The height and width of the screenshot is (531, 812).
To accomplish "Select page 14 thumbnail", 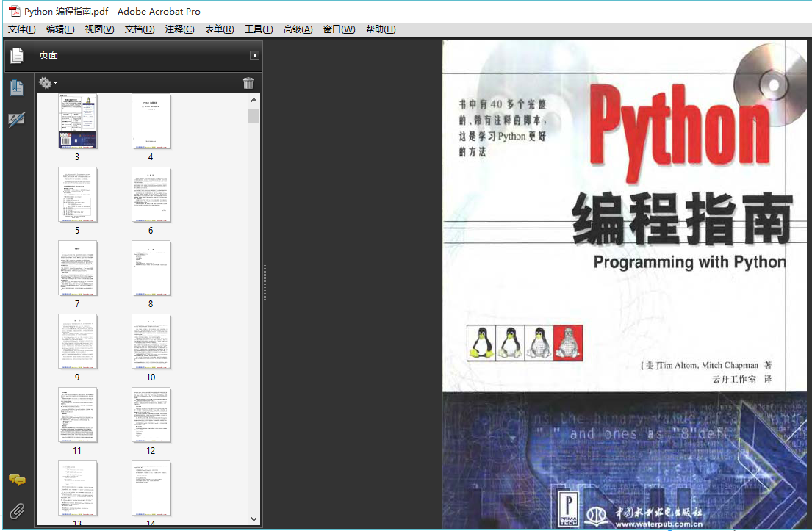I will [x=151, y=488].
